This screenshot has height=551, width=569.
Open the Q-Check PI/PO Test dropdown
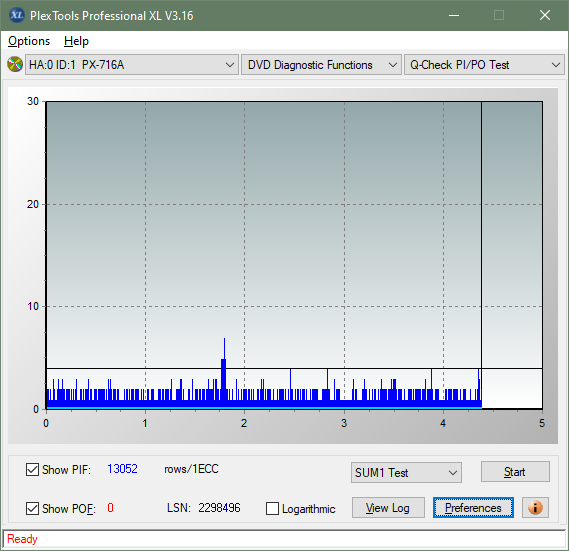[484, 65]
